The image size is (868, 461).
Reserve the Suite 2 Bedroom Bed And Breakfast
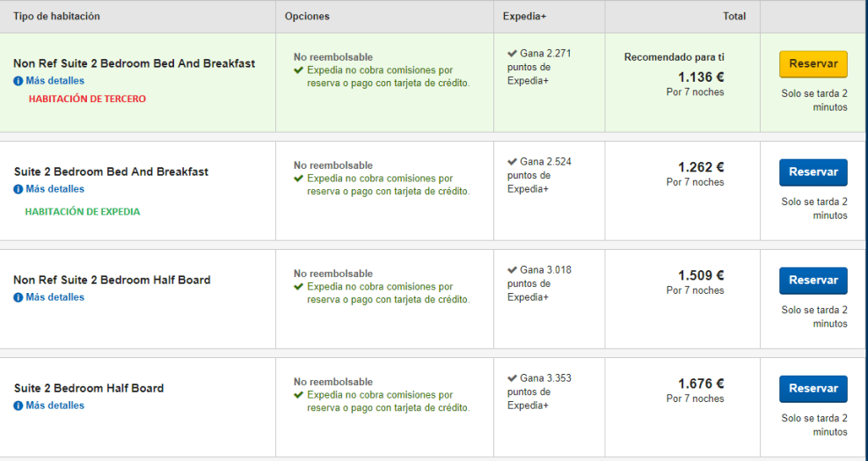(813, 172)
